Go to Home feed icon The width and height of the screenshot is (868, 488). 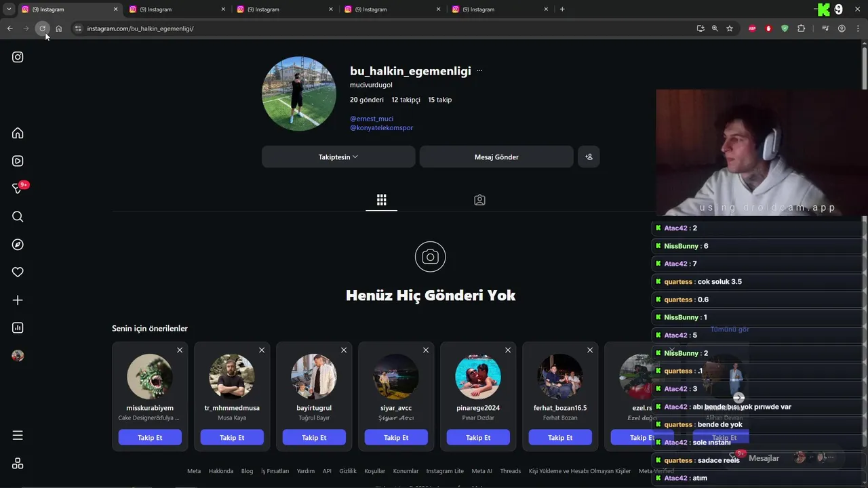click(x=18, y=133)
